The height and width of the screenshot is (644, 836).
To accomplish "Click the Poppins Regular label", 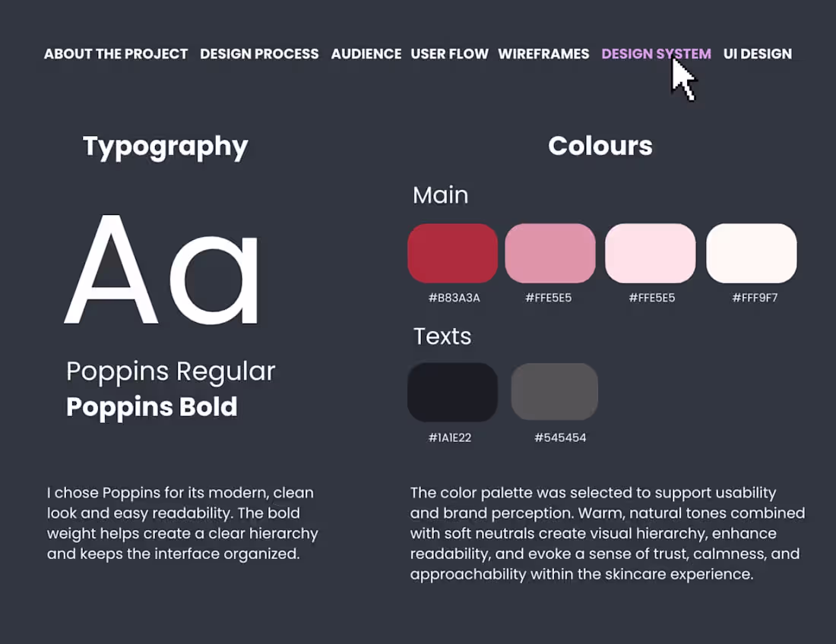I will click(x=169, y=371).
